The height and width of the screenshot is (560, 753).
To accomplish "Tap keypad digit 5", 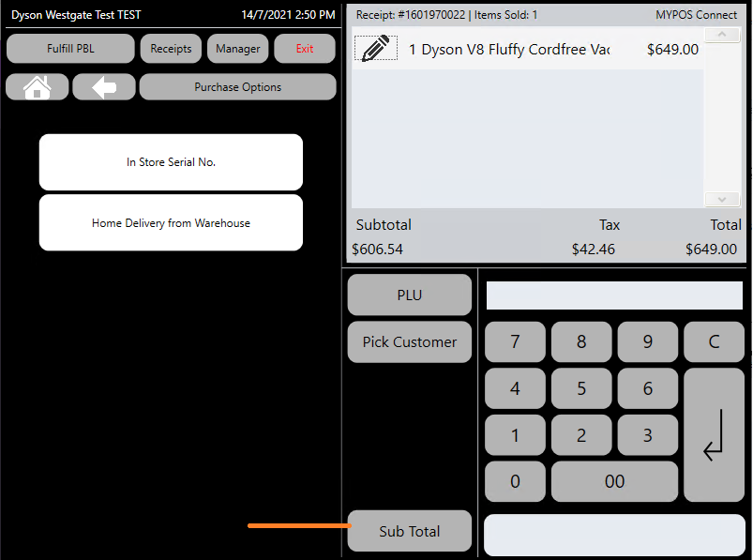I will (x=581, y=388).
